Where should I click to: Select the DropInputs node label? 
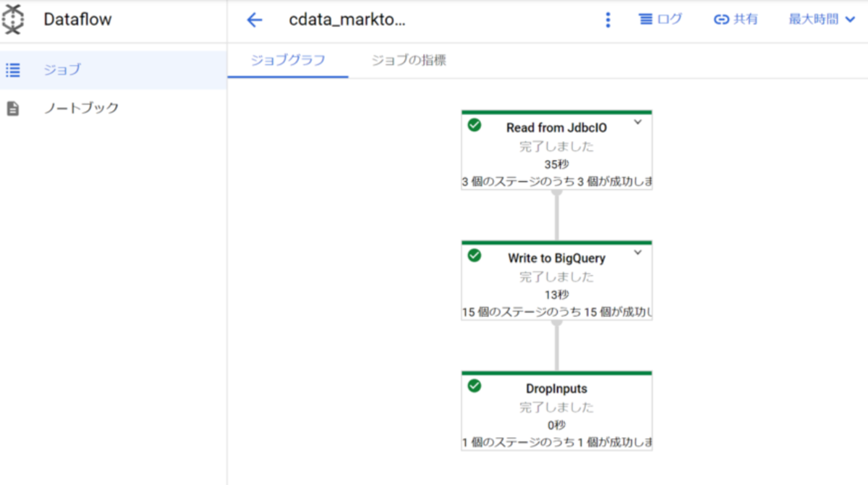[556, 389]
